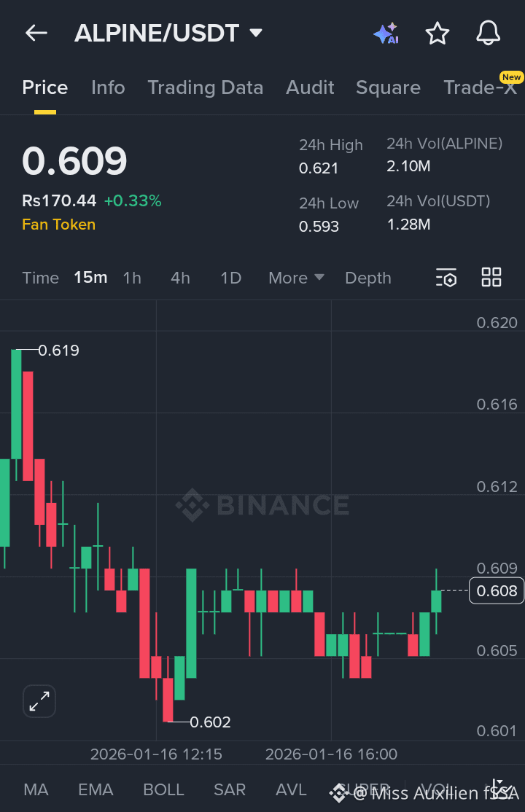Open the ALPINE/USDT pair selector dropdown

(168, 33)
